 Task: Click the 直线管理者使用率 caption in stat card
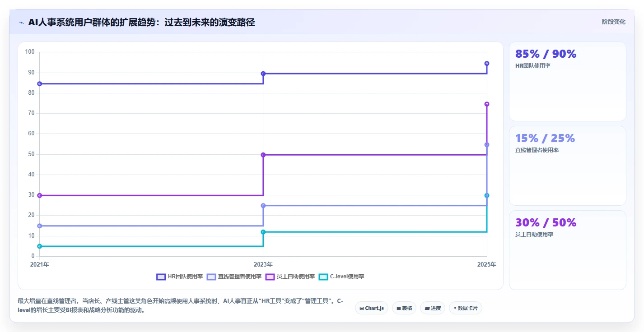click(x=537, y=150)
